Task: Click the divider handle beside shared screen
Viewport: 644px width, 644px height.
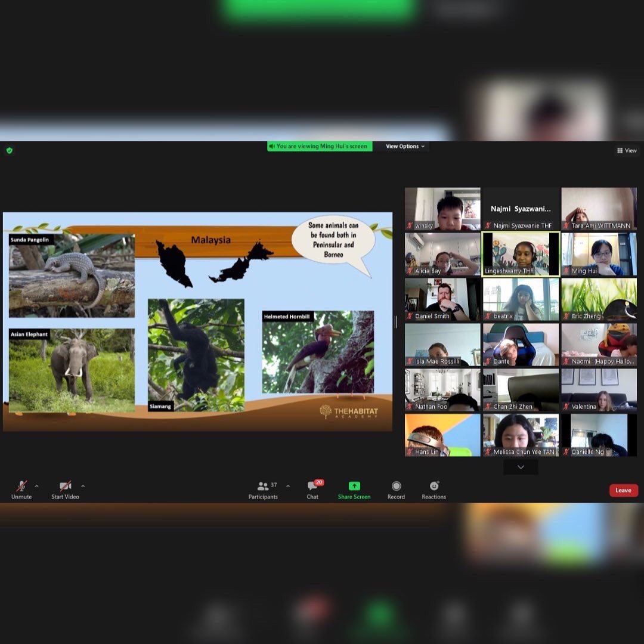Action: click(x=395, y=322)
